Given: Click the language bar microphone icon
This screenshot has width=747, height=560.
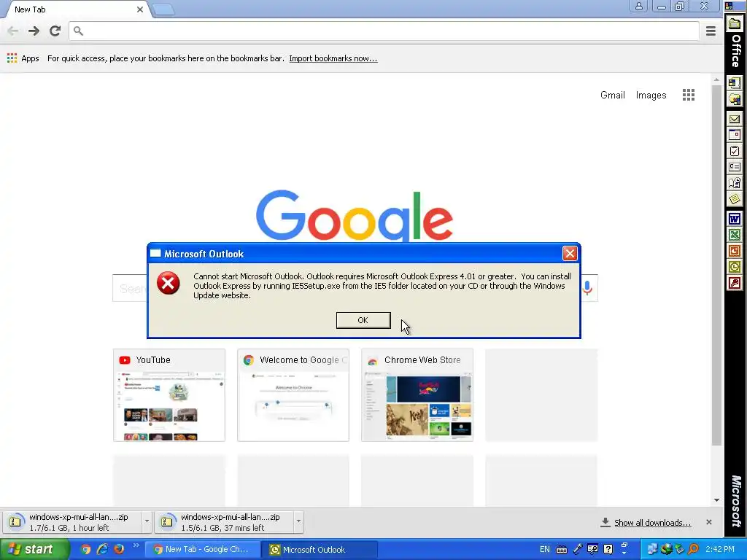Looking at the screenshot, I should click(x=578, y=549).
